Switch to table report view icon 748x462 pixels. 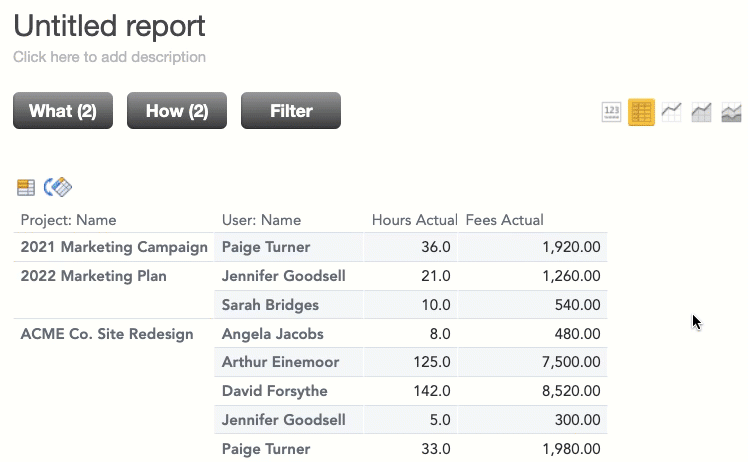pos(641,113)
